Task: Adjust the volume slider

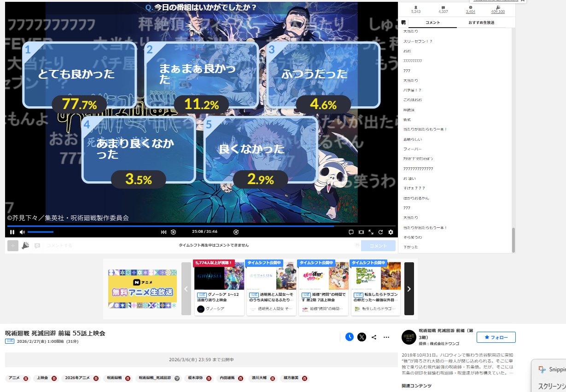Action: coord(41,232)
